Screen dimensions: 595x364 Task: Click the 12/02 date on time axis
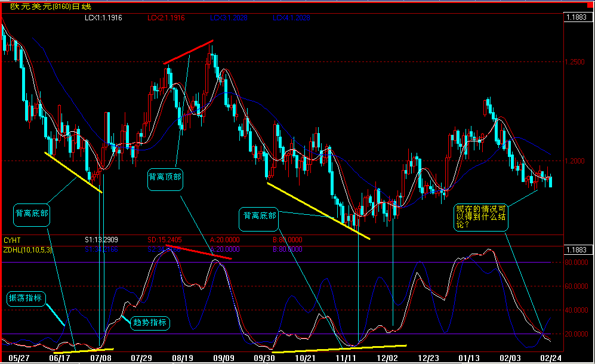[x=387, y=358]
